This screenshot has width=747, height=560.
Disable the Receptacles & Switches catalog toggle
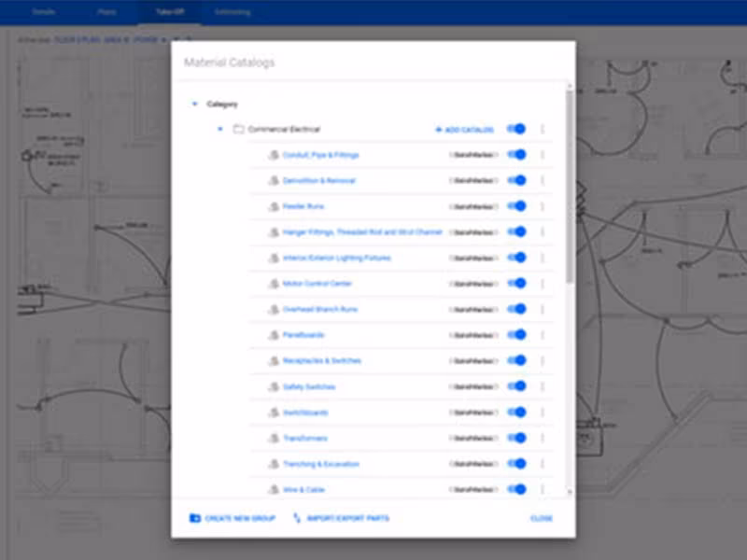(516, 360)
